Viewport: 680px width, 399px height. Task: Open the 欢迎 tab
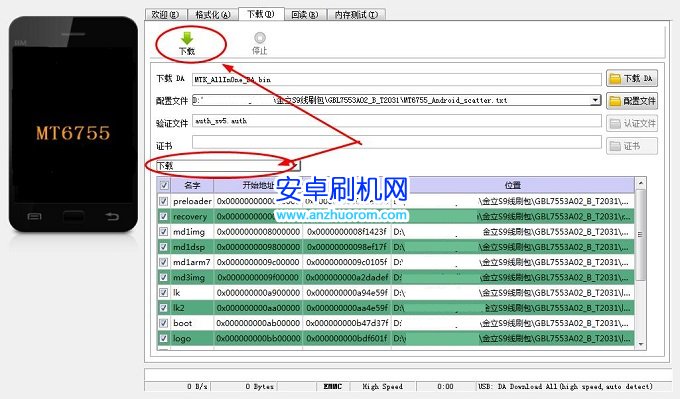tap(165, 14)
